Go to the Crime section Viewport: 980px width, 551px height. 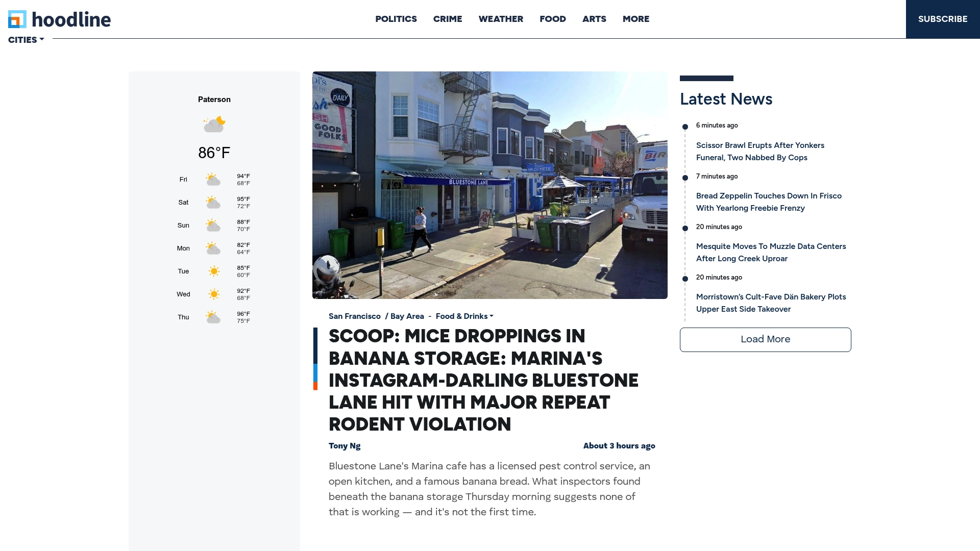tap(448, 19)
